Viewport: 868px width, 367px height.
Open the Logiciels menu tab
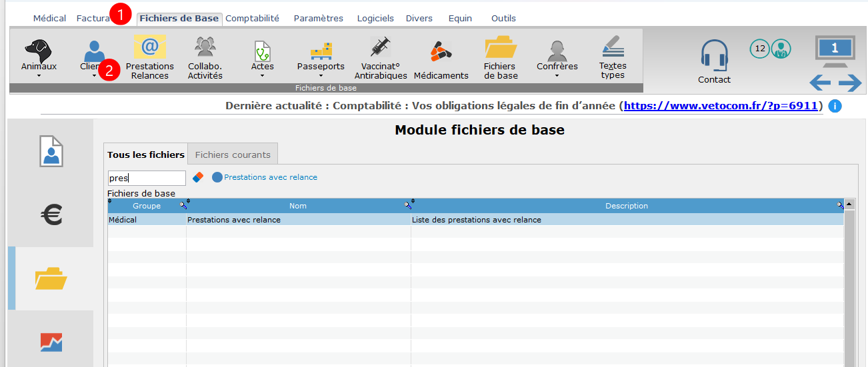click(375, 19)
